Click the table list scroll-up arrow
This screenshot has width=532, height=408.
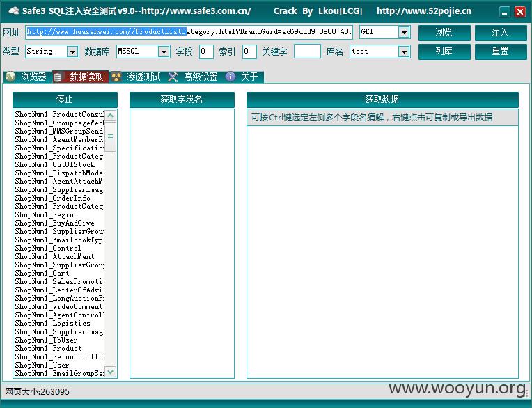[x=111, y=116]
